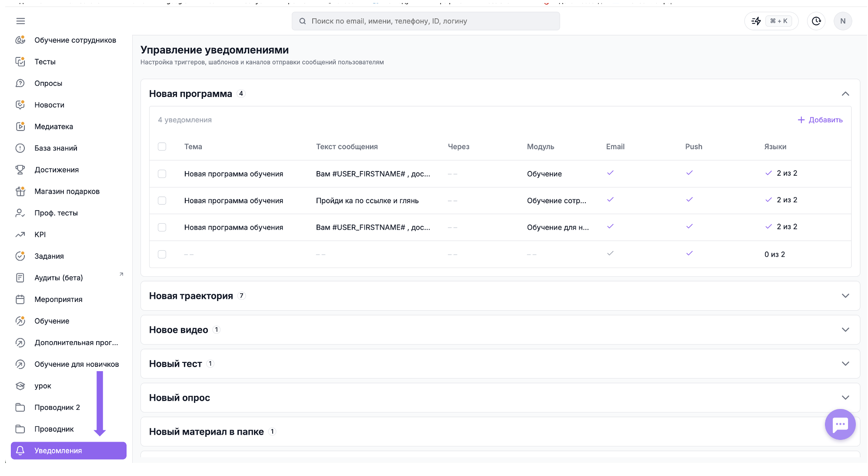Click the Тесты sidebar icon
The width and height of the screenshot is (868, 476).
(x=20, y=62)
